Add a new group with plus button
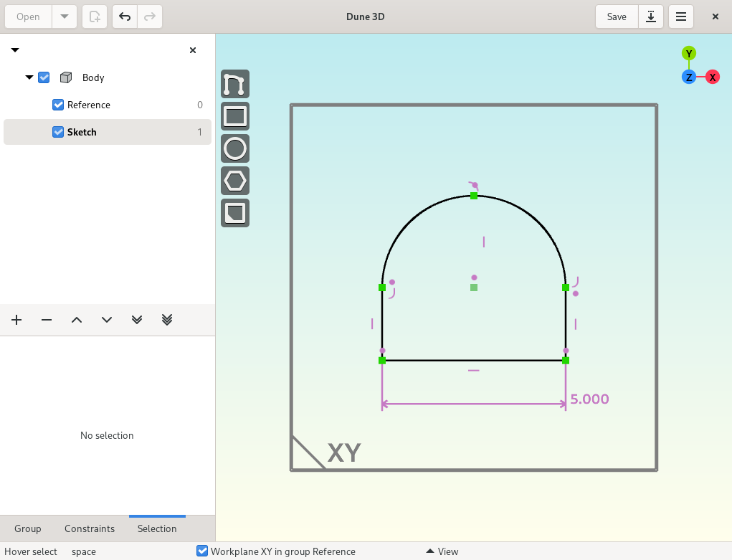This screenshot has height=560, width=732. click(x=16, y=320)
